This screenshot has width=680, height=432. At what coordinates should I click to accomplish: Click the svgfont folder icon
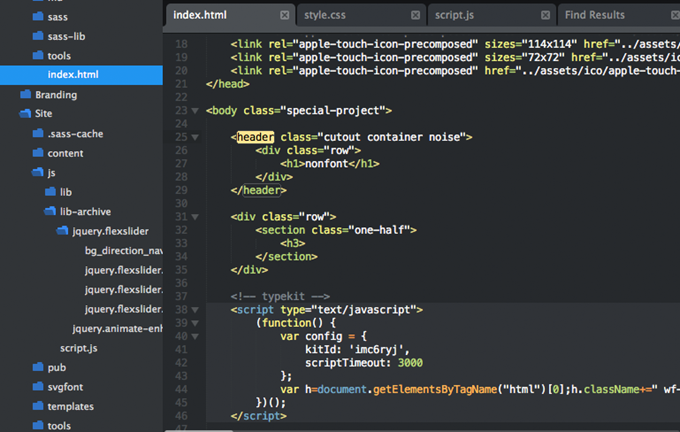click(38, 387)
